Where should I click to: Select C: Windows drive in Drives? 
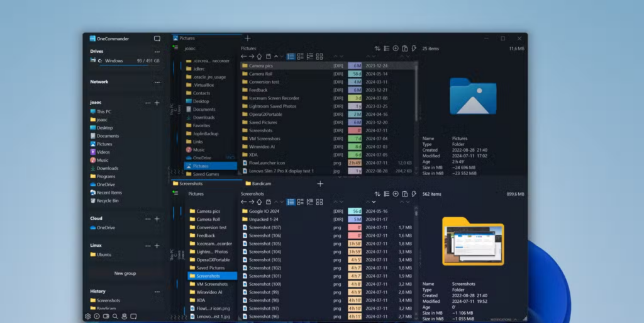pyautogui.click(x=125, y=61)
